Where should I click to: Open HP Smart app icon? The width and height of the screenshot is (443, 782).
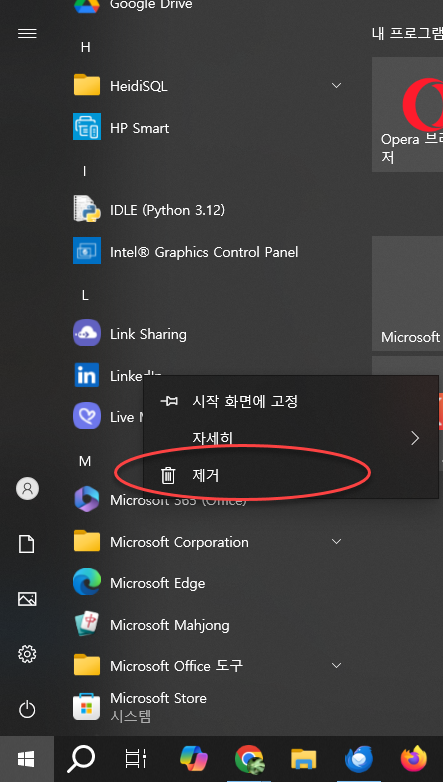[87, 127]
